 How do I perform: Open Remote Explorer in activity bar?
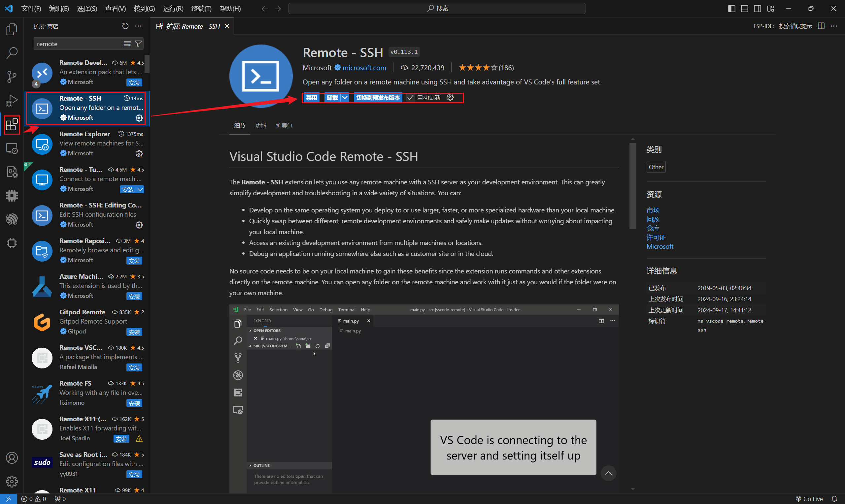pos(12,148)
